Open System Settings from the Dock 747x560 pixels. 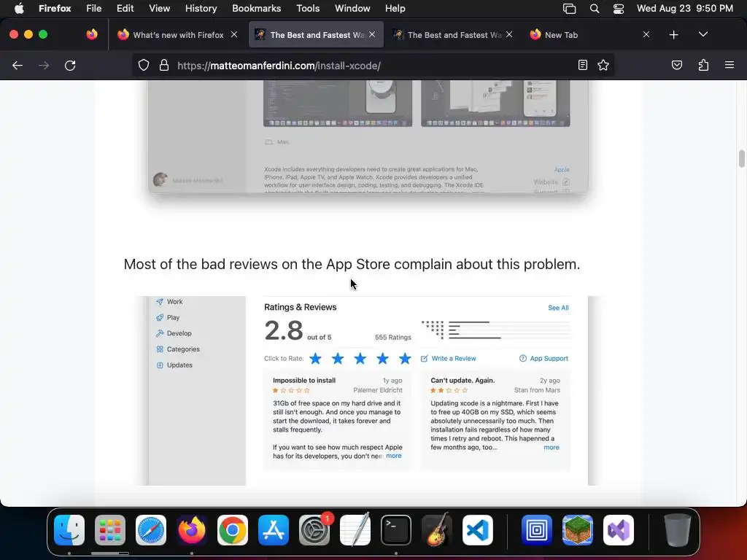click(x=314, y=529)
